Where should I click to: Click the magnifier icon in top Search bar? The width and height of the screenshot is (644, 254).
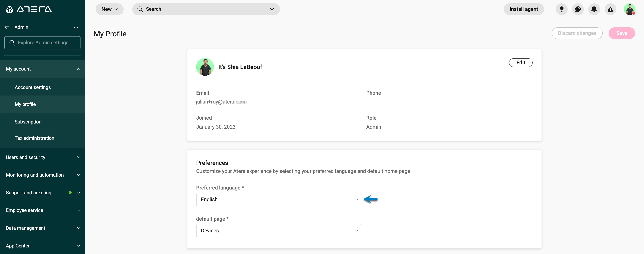pyautogui.click(x=140, y=9)
